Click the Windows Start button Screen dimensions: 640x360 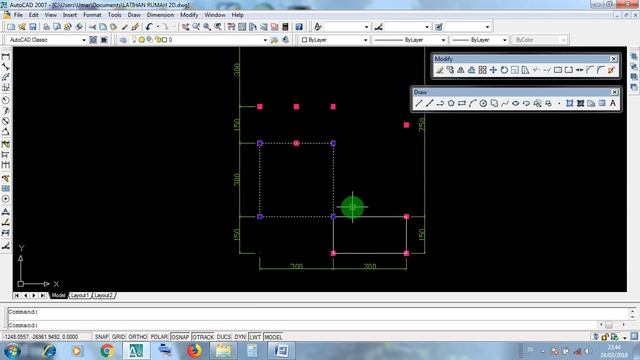click(x=13, y=351)
